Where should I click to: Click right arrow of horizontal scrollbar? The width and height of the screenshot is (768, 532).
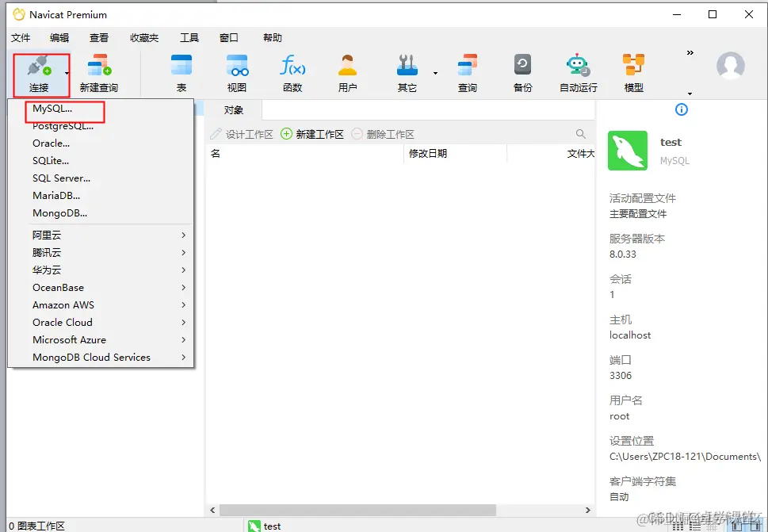[588, 510]
